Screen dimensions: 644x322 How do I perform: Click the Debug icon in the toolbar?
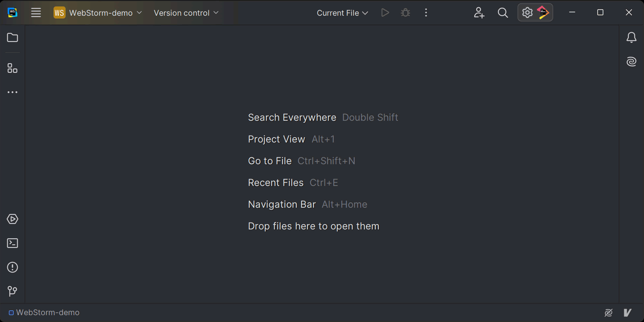405,12
